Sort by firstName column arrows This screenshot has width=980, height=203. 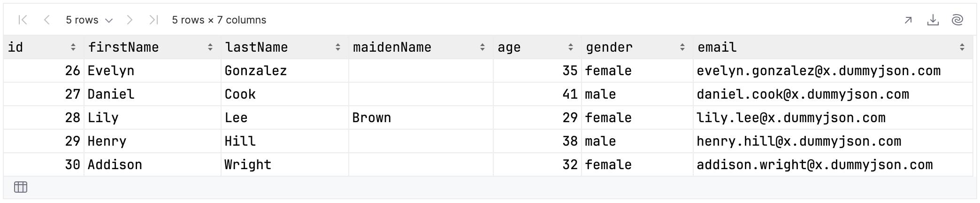[210, 47]
